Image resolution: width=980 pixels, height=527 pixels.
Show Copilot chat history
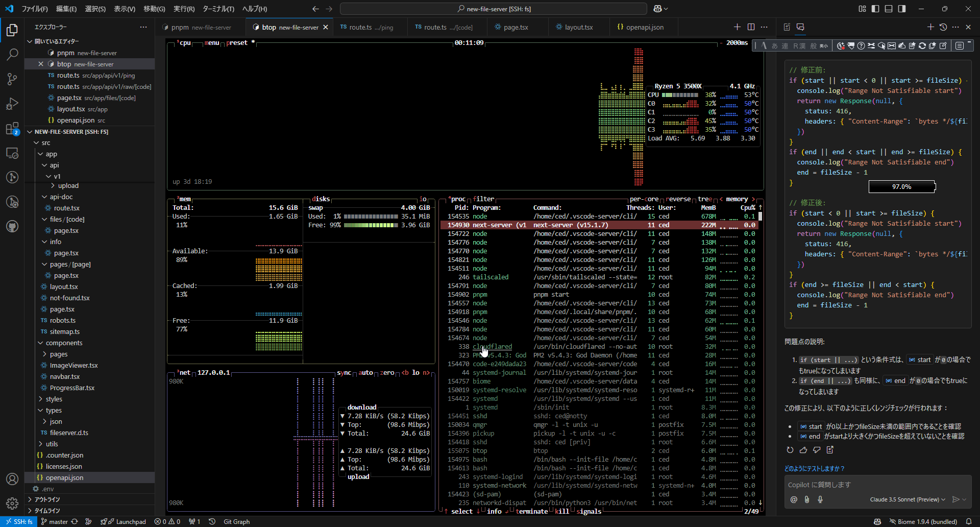[943, 27]
